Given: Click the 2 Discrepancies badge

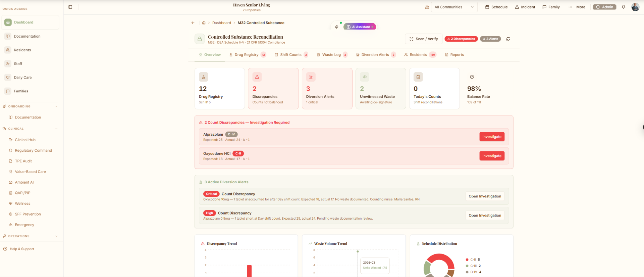Looking at the screenshot, I should (x=461, y=39).
